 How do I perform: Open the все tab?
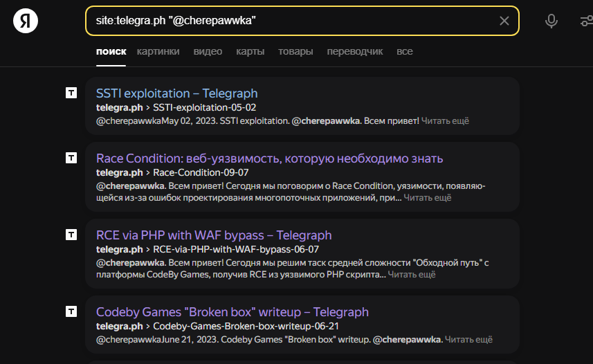click(404, 51)
